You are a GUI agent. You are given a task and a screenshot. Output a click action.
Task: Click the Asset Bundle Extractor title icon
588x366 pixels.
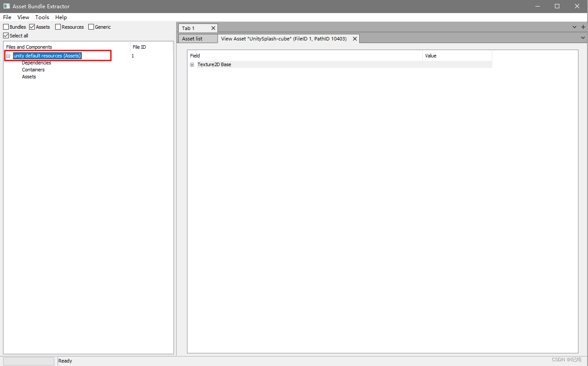(7, 6)
